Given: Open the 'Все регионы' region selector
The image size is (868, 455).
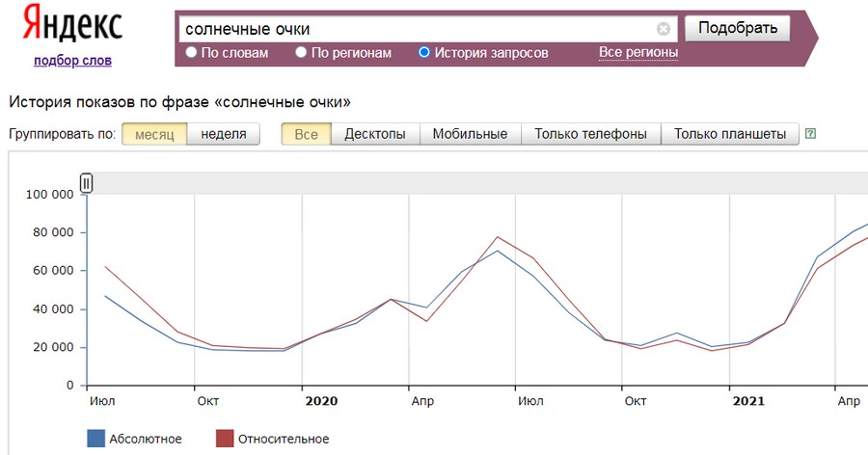Looking at the screenshot, I should [637, 52].
